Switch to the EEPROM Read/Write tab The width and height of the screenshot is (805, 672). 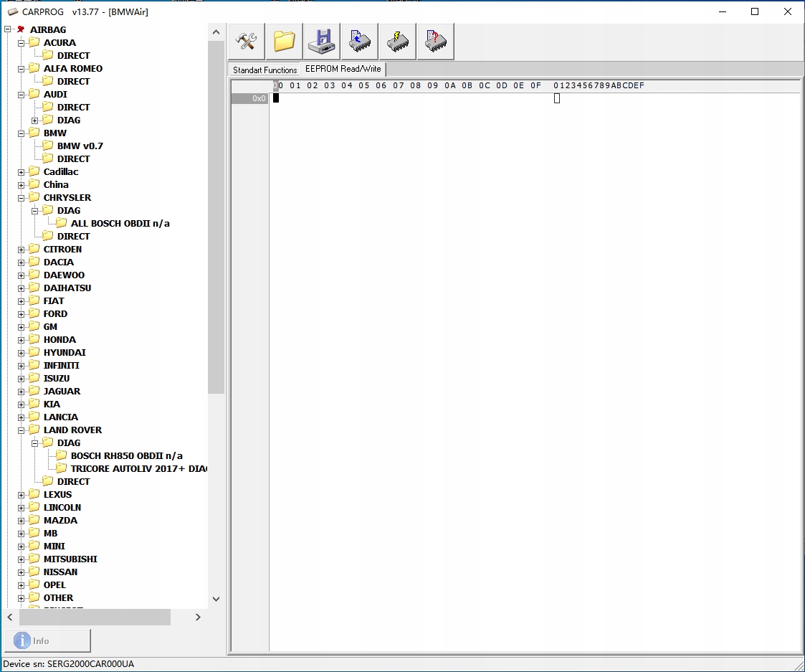343,69
